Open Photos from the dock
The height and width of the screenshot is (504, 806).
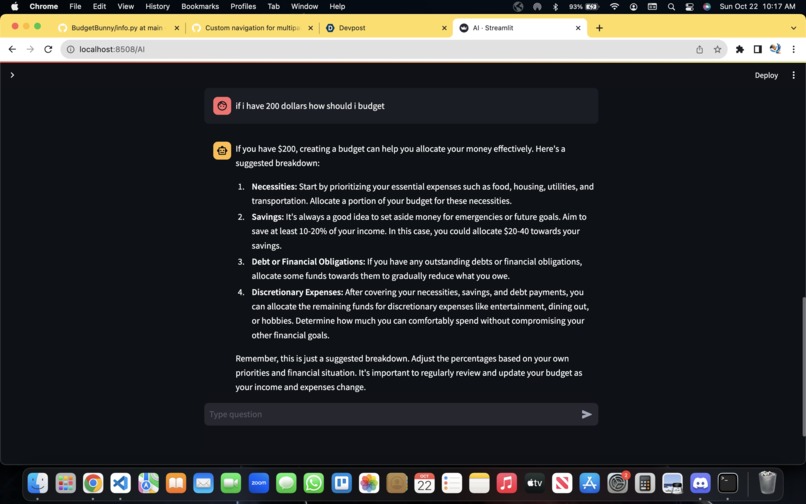tap(369, 483)
